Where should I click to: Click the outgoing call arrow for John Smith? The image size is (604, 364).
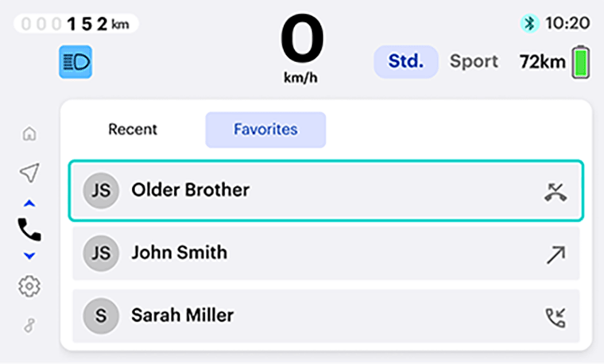pyautogui.click(x=556, y=254)
